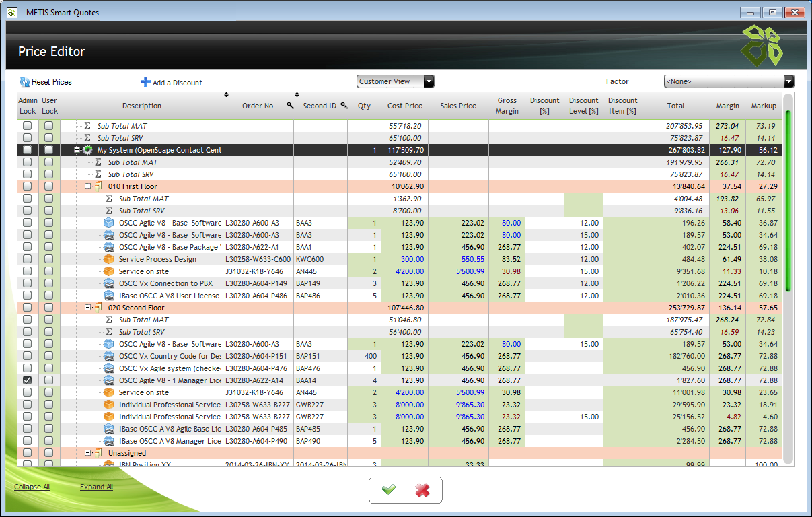
Task: Click the orange box icon of Service Process Design
Action: pyautogui.click(x=108, y=259)
